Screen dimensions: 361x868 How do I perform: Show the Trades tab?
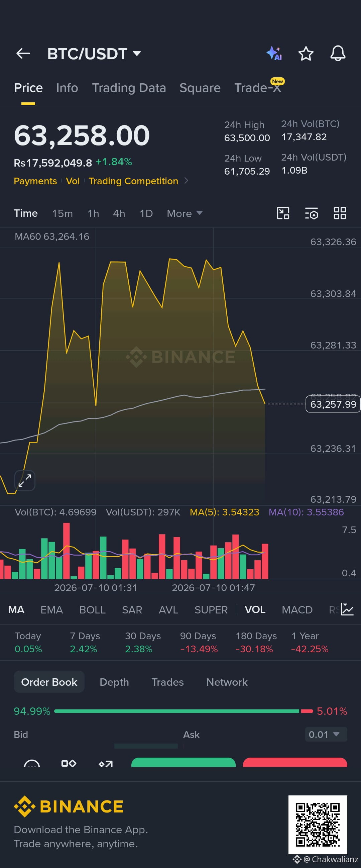pos(168,682)
